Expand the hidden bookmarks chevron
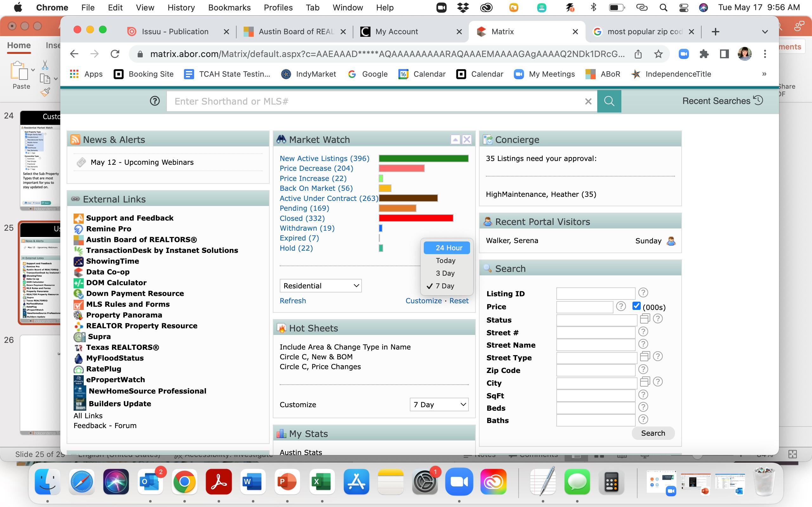812x507 pixels. pyautogui.click(x=764, y=74)
